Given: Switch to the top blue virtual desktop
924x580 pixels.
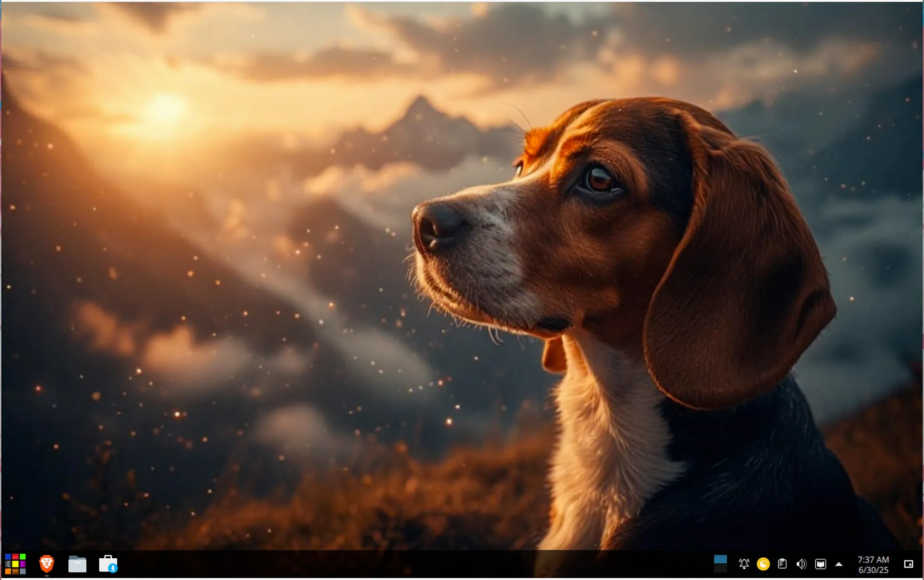Looking at the screenshot, I should coord(720,559).
